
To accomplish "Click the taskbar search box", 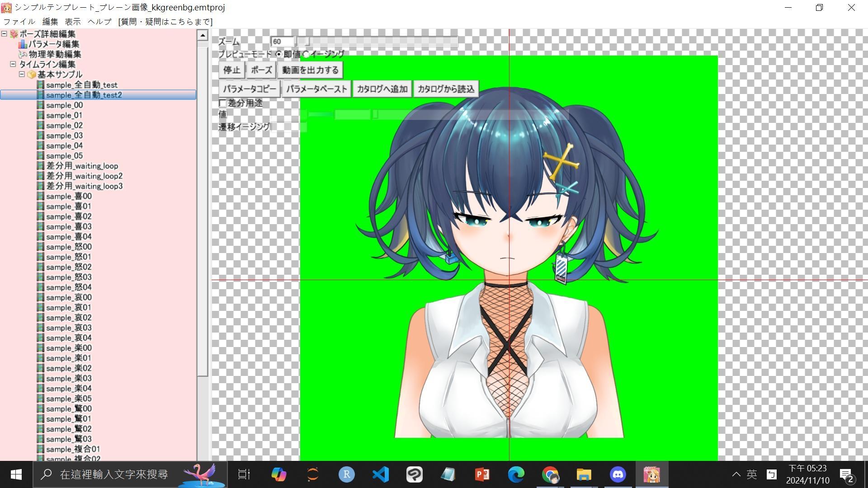I will coord(131,474).
